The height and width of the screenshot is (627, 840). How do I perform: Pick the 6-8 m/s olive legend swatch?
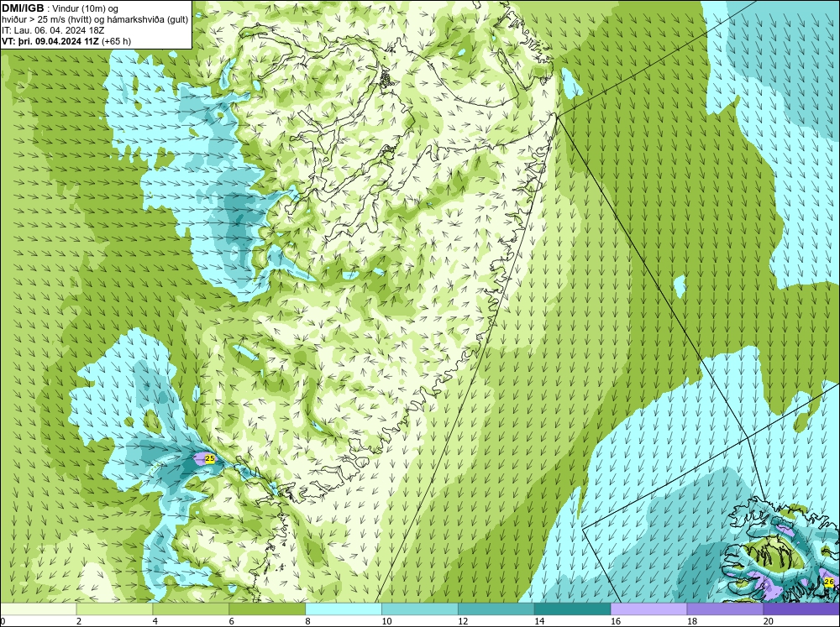coord(267,609)
